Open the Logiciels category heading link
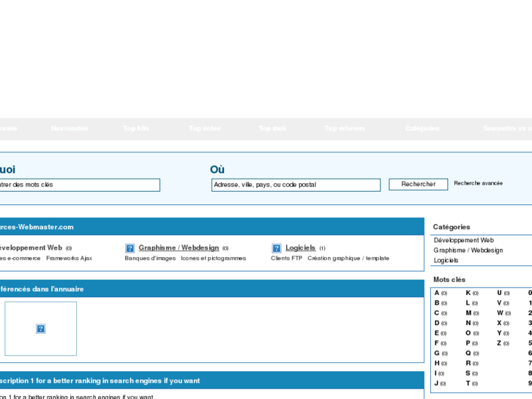The image size is (532, 399). pos(300,248)
